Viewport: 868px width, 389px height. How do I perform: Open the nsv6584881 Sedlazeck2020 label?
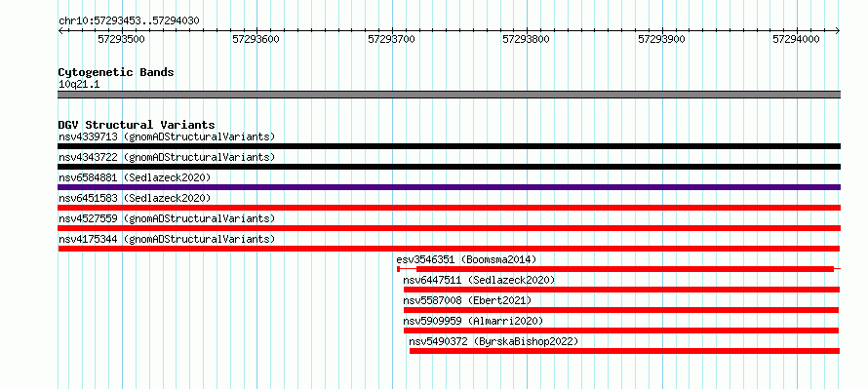click(x=135, y=177)
